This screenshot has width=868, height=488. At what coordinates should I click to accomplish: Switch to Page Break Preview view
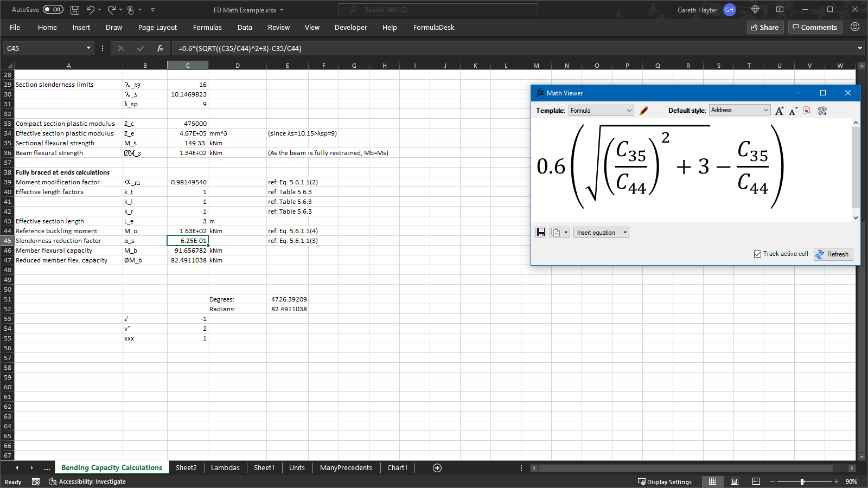pyautogui.click(x=756, y=481)
